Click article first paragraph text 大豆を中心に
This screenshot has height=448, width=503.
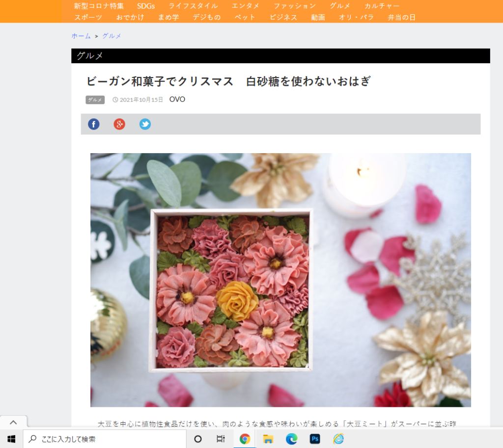click(277, 424)
